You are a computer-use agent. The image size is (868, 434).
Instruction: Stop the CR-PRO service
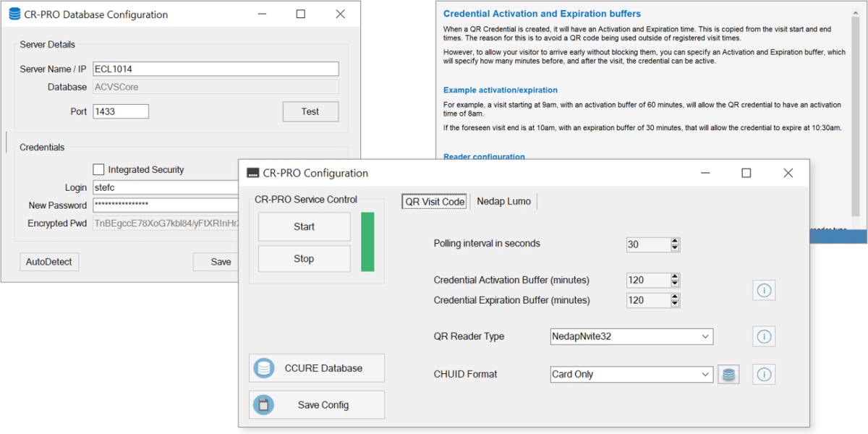click(304, 258)
